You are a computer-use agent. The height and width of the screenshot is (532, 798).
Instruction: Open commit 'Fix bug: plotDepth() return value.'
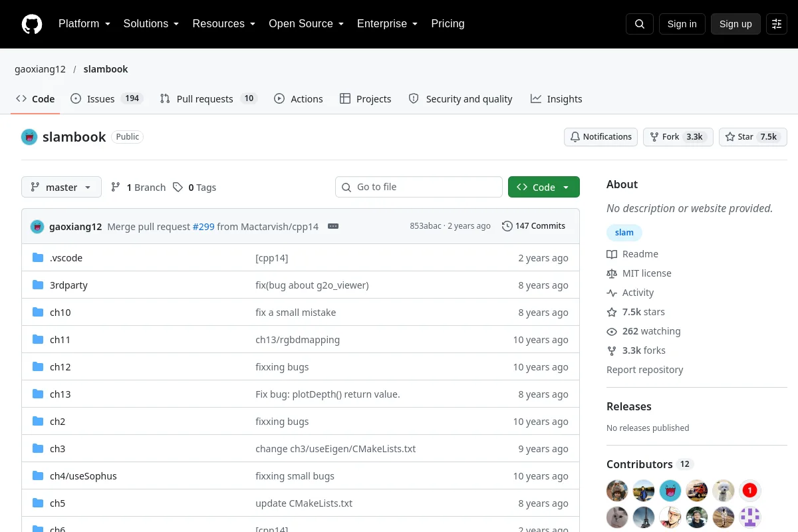click(328, 394)
